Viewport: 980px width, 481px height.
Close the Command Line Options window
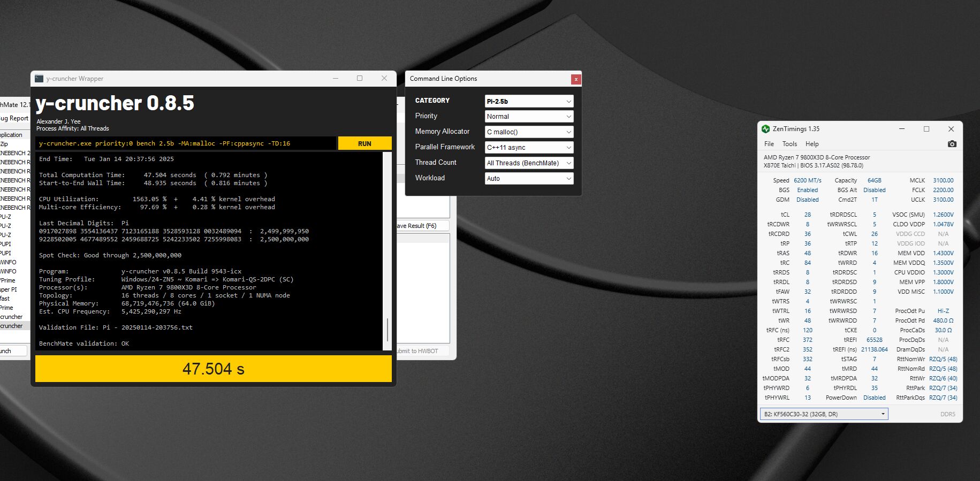tap(576, 79)
